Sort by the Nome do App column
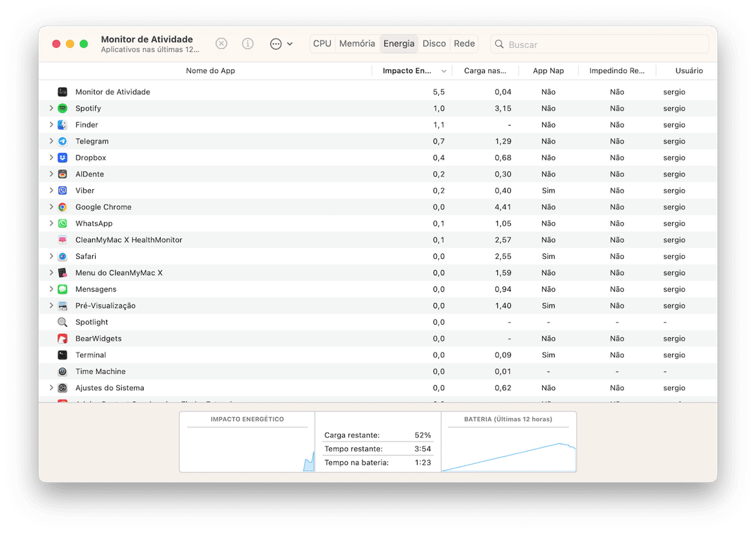756x533 pixels. [x=210, y=71]
